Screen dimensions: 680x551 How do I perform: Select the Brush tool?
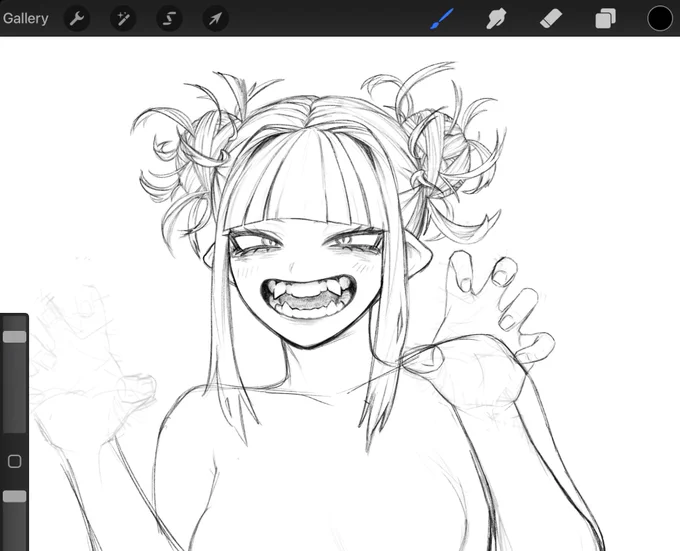(x=442, y=19)
